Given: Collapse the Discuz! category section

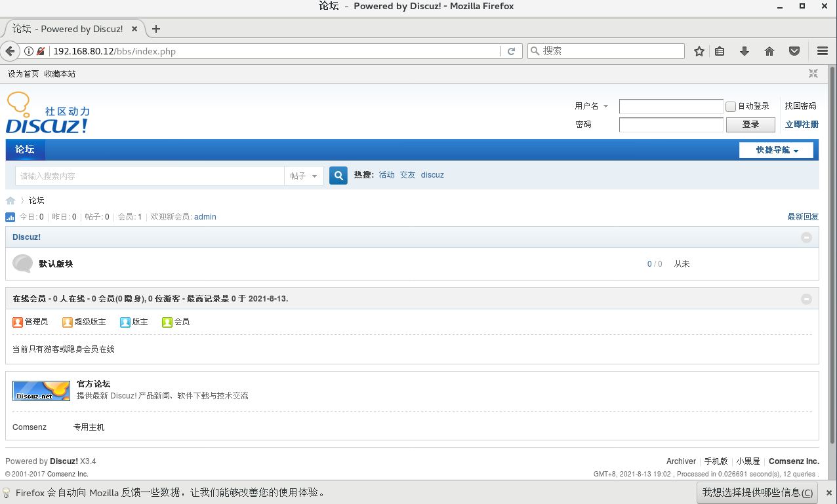Looking at the screenshot, I should 806,237.
